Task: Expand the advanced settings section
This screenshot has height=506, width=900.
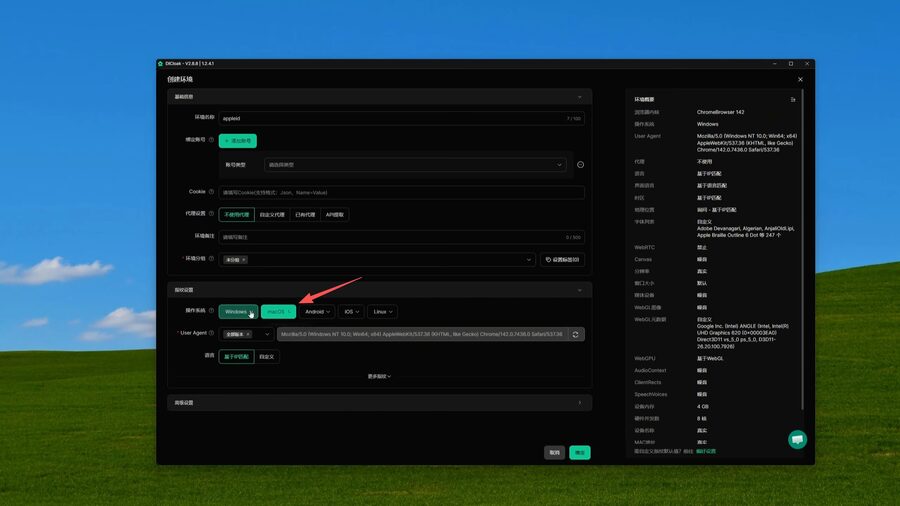Action: point(379,403)
